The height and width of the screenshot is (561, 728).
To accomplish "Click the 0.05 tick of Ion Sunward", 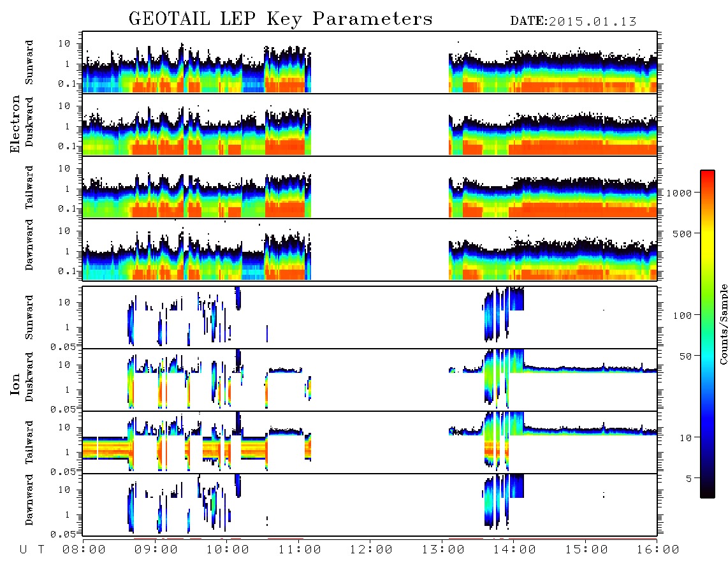I will coord(62,346).
